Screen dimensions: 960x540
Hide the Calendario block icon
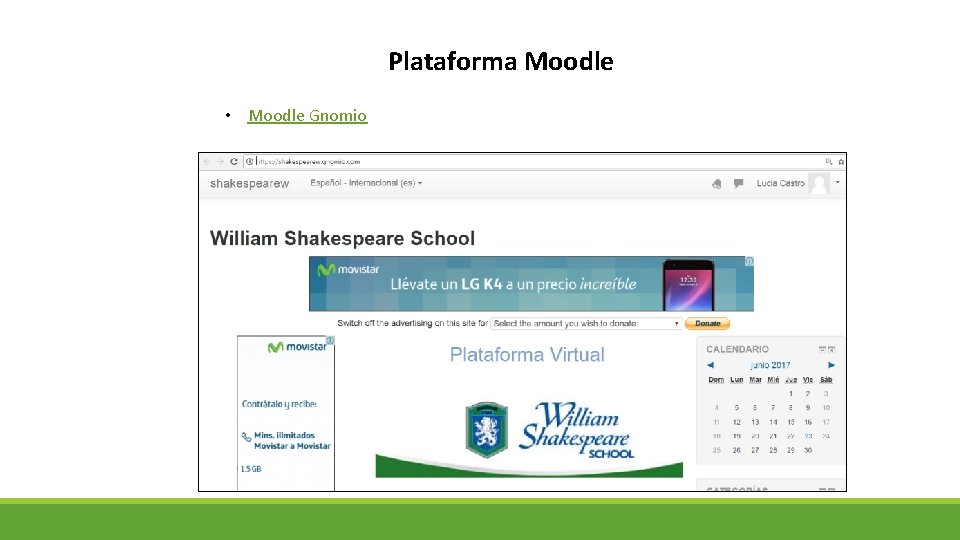coord(822,350)
